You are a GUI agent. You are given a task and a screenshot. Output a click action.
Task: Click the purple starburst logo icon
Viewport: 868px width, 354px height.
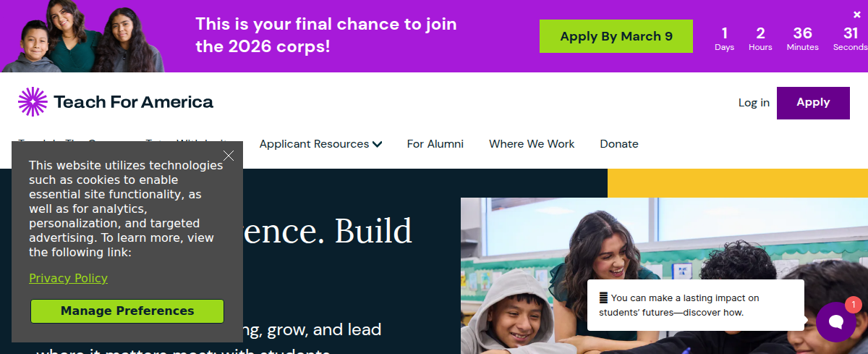pyautogui.click(x=33, y=102)
